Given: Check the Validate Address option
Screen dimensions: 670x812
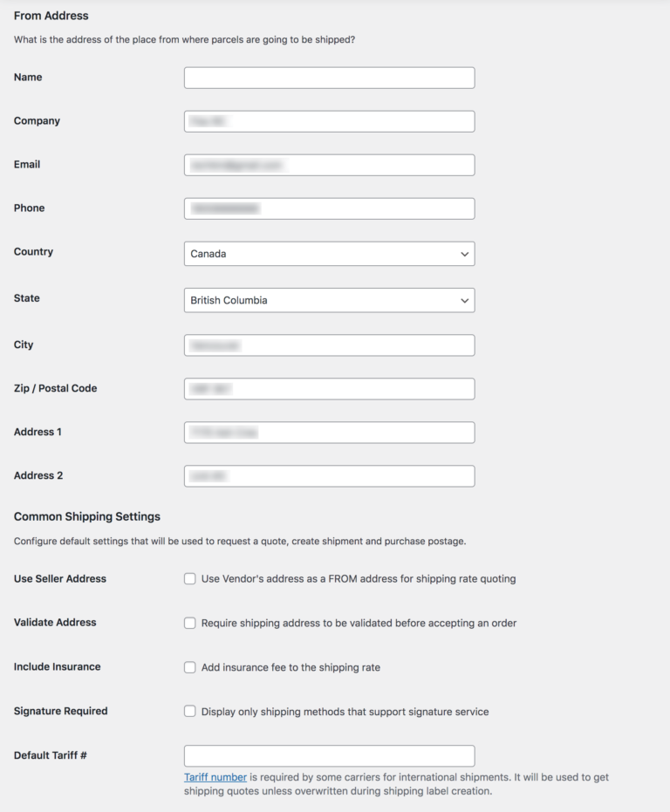Looking at the screenshot, I should (189, 623).
